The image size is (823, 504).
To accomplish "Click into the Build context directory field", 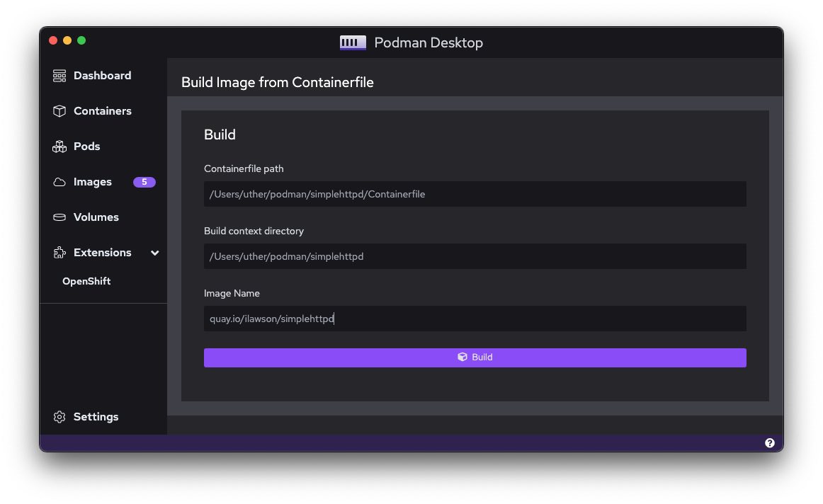I will [475, 256].
